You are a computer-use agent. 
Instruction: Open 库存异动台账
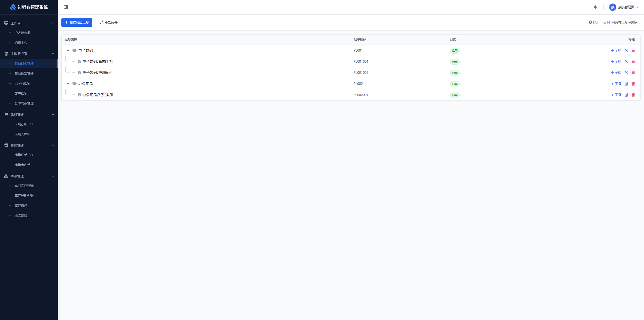[x=29, y=196]
